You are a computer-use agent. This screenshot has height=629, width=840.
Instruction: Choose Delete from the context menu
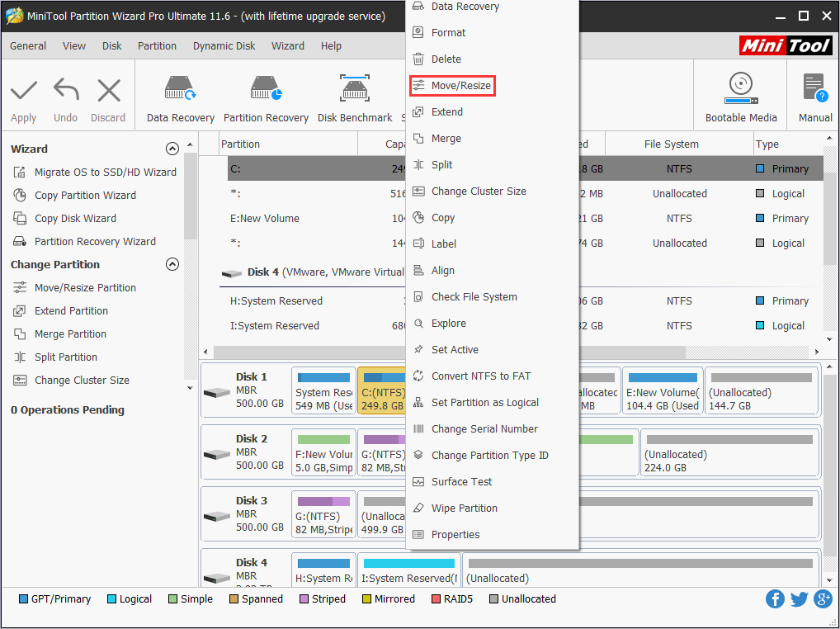pos(493,59)
